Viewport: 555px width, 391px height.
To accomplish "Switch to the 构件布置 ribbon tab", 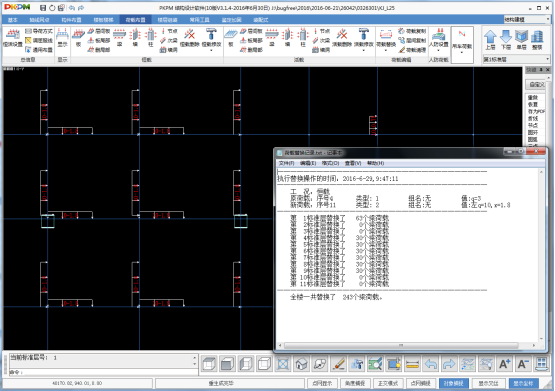I will tap(71, 20).
